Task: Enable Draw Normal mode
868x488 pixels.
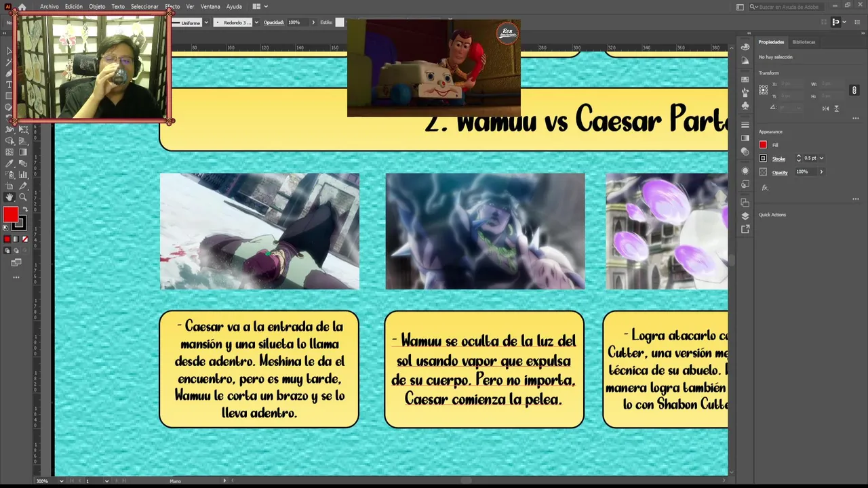Action: (x=7, y=250)
